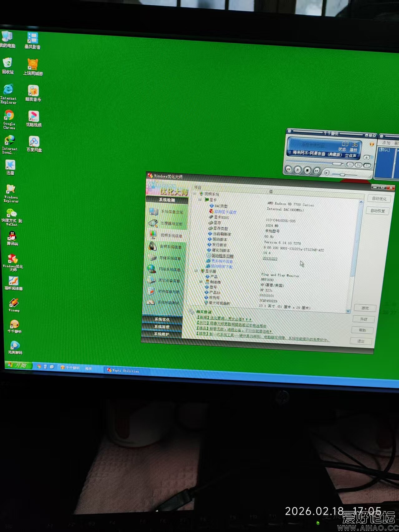Open 腾讯QQ desktop icon
The height and width of the screenshot is (532, 399).
12,238
